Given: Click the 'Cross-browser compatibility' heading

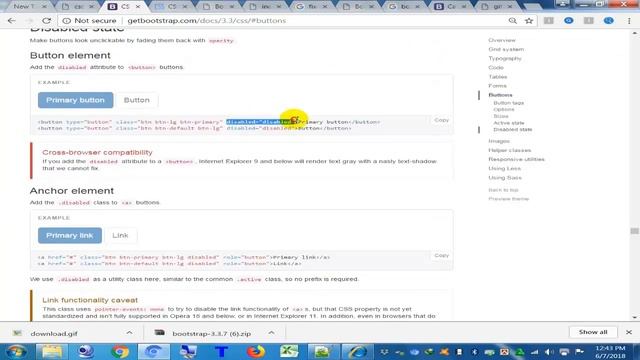Looking at the screenshot, I should [97, 152].
